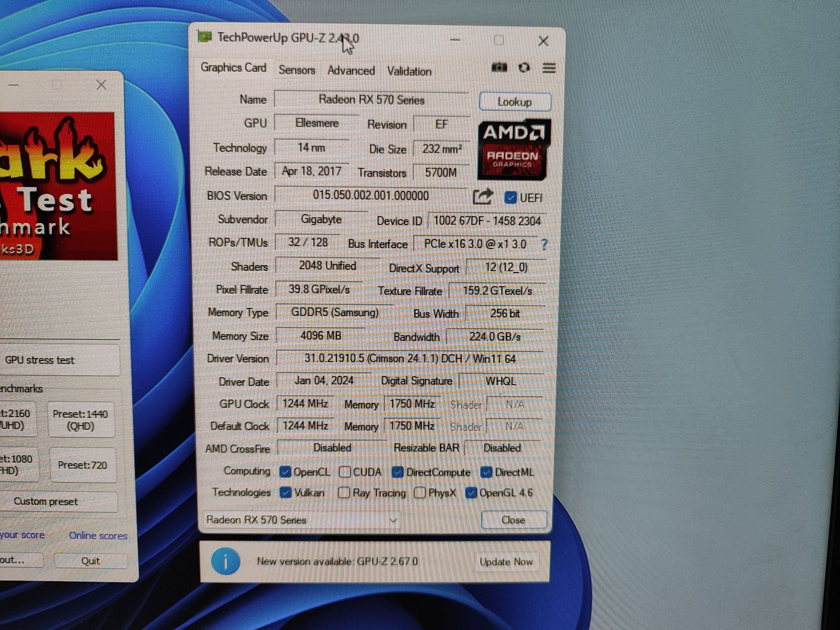Switch to the Graphics Card tab
This screenshot has height=630, width=840.
pos(234,68)
